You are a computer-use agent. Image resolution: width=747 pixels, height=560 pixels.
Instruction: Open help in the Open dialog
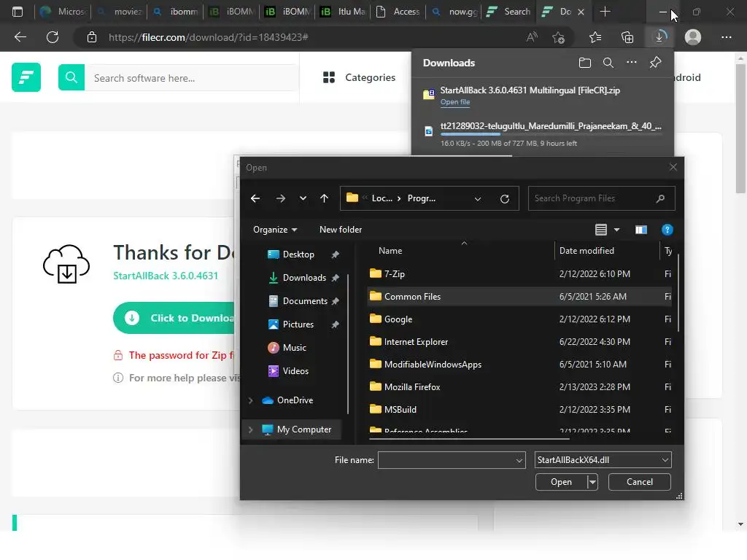(667, 230)
